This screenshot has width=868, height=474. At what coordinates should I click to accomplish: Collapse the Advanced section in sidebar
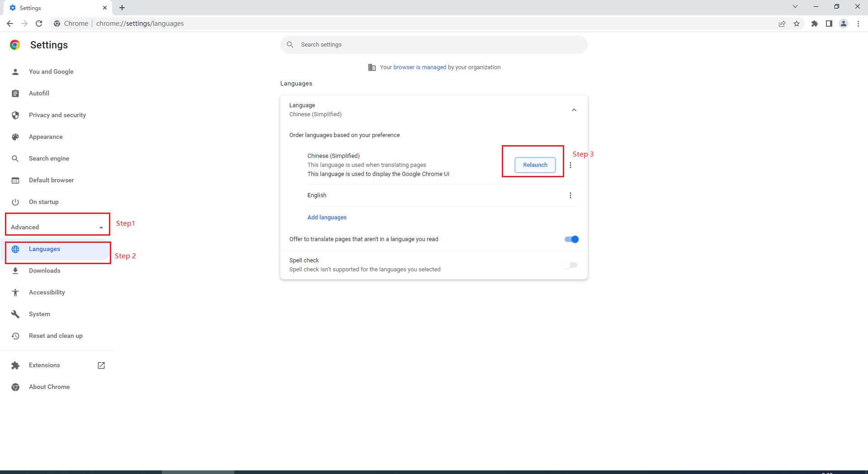coord(101,227)
